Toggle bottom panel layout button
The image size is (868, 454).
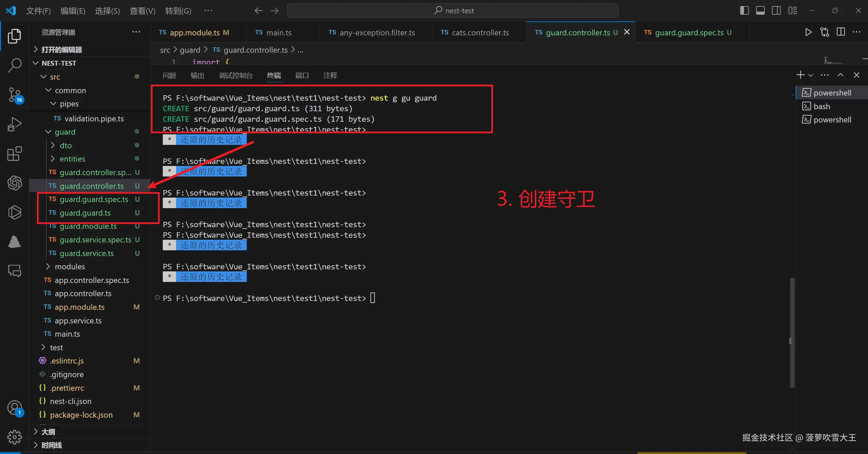click(x=760, y=11)
